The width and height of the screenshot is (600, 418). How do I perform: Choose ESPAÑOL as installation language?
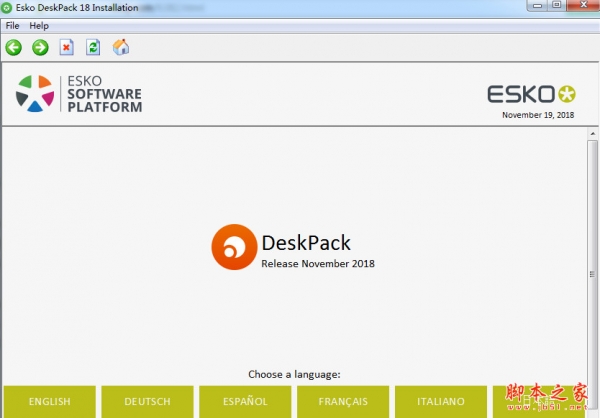click(245, 402)
